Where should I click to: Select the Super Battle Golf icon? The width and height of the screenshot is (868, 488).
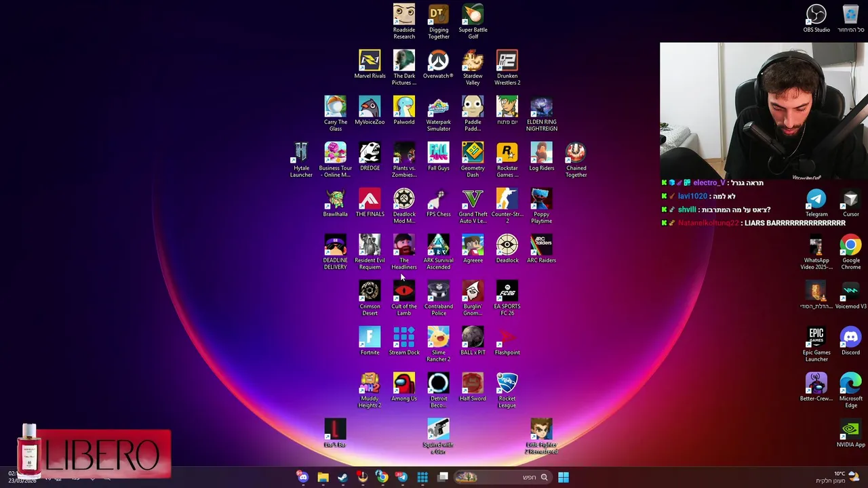click(473, 22)
